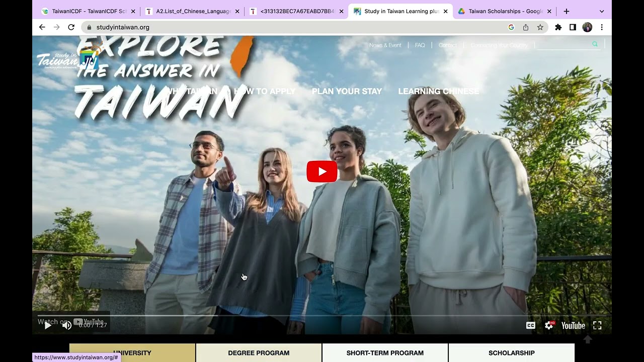Open Connecting Your Country link
The image size is (644, 362).
[499, 45]
